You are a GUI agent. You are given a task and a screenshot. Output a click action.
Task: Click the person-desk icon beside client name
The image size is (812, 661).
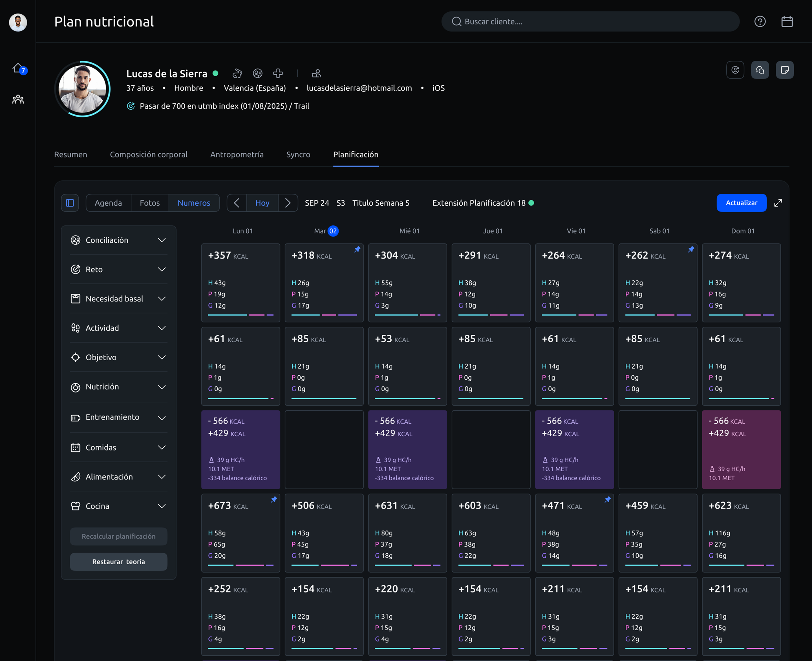pos(316,73)
